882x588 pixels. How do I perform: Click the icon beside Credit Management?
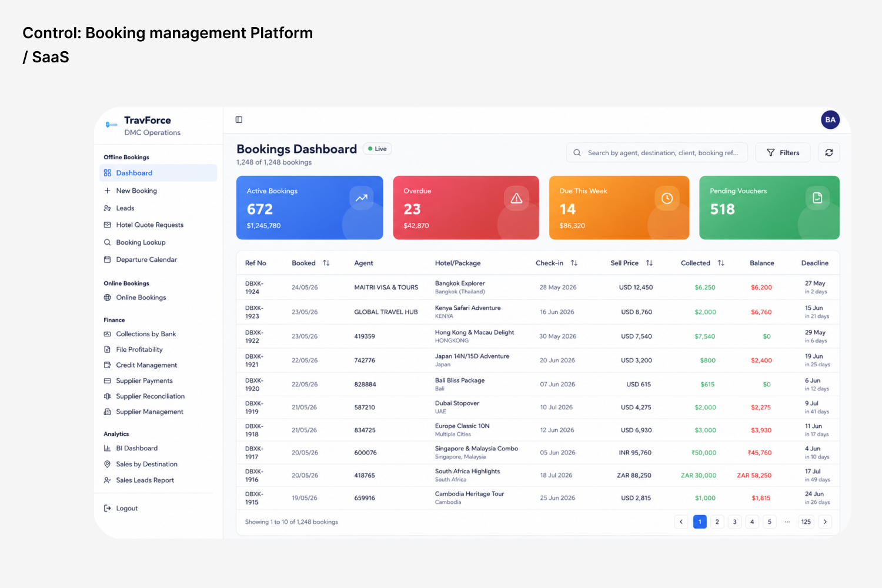tap(108, 365)
